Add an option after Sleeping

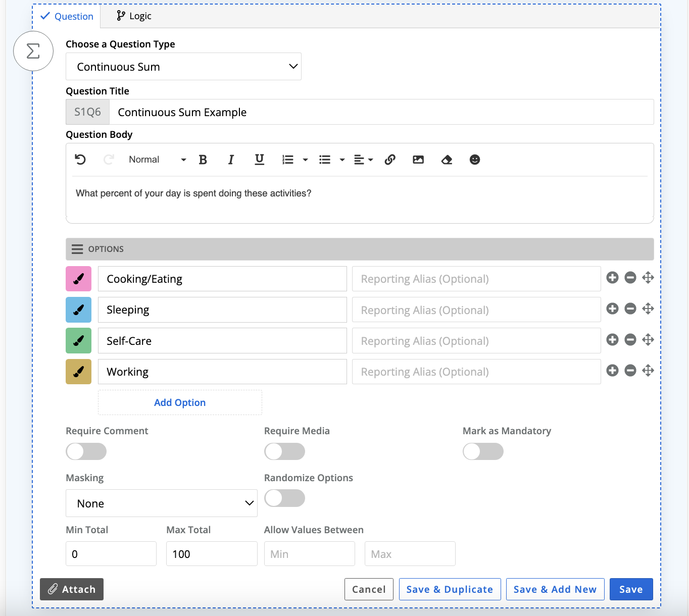point(613,309)
